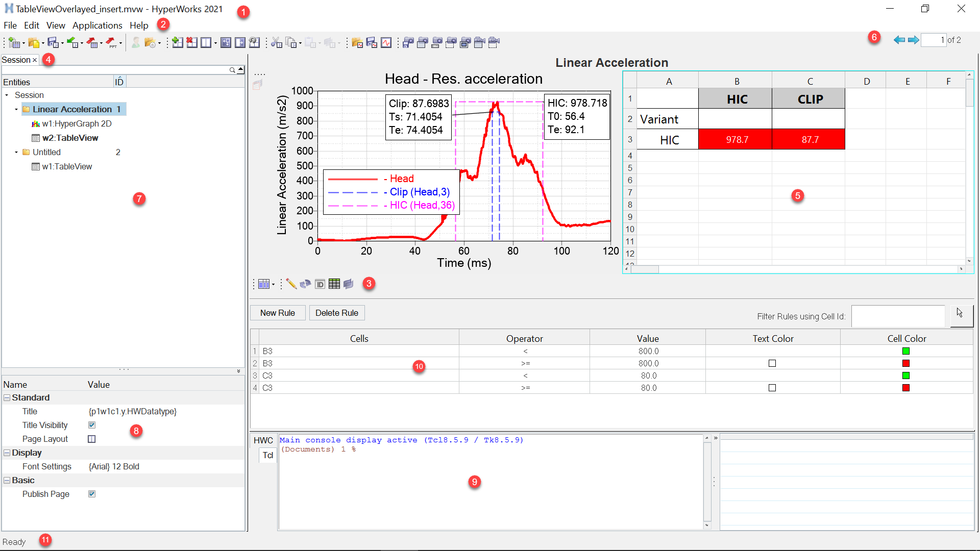Collapse the Linear Acceleration folder node
This screenshot has width=980, height=551.
click(x=16, y=109)
